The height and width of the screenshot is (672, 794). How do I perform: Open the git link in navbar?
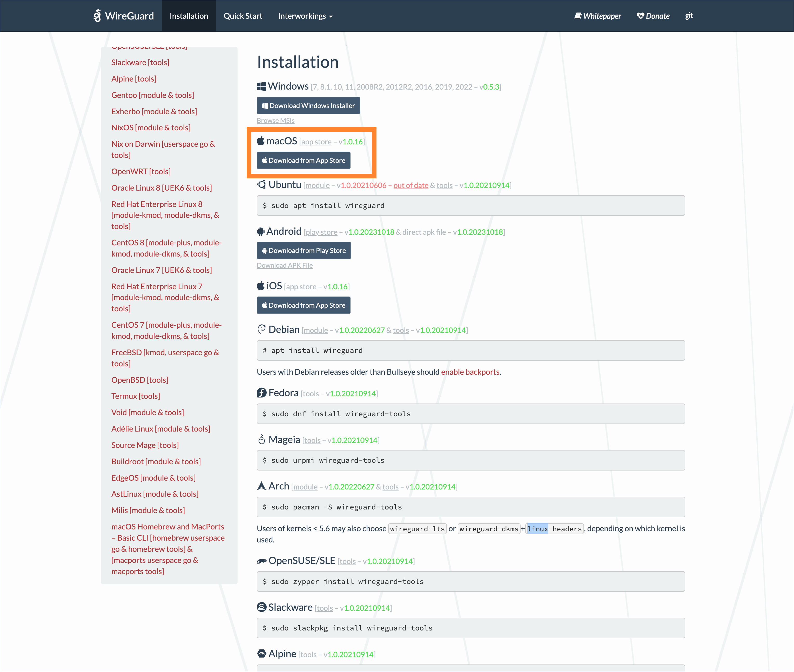point(689,16)
